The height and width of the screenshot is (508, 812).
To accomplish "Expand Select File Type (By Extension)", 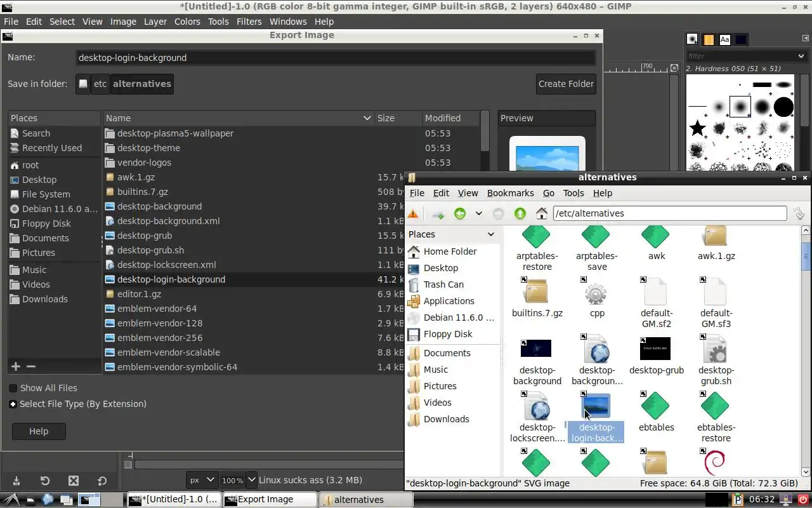I will pyautogui.click(x=13, y=404).
